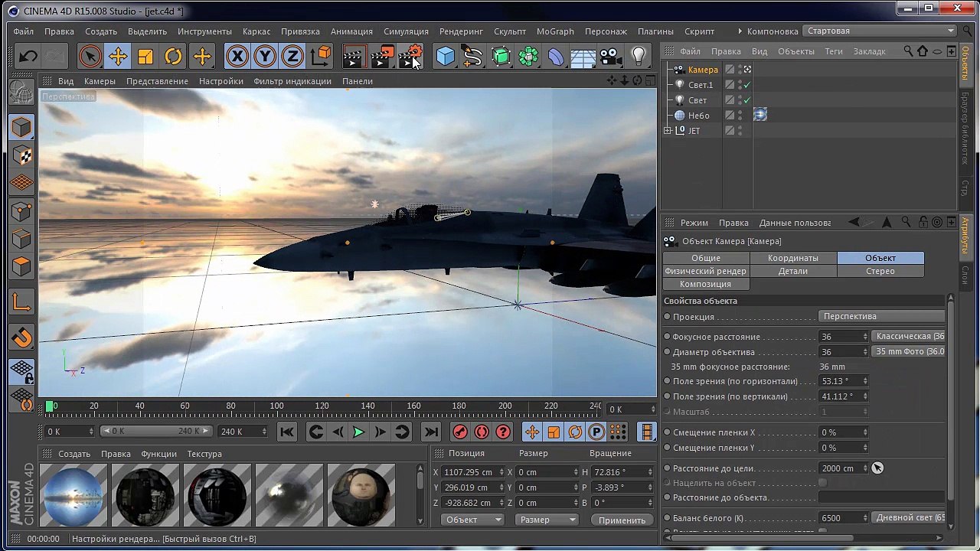
Task: Jump to the end of the animation
Action: 431,432
